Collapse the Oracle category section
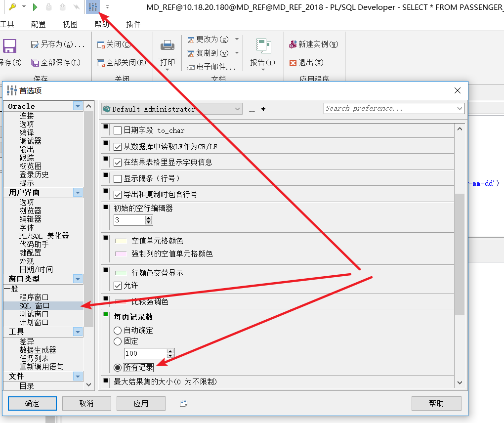Viewport: 504px width, 423px height. (x=78, y=106)
